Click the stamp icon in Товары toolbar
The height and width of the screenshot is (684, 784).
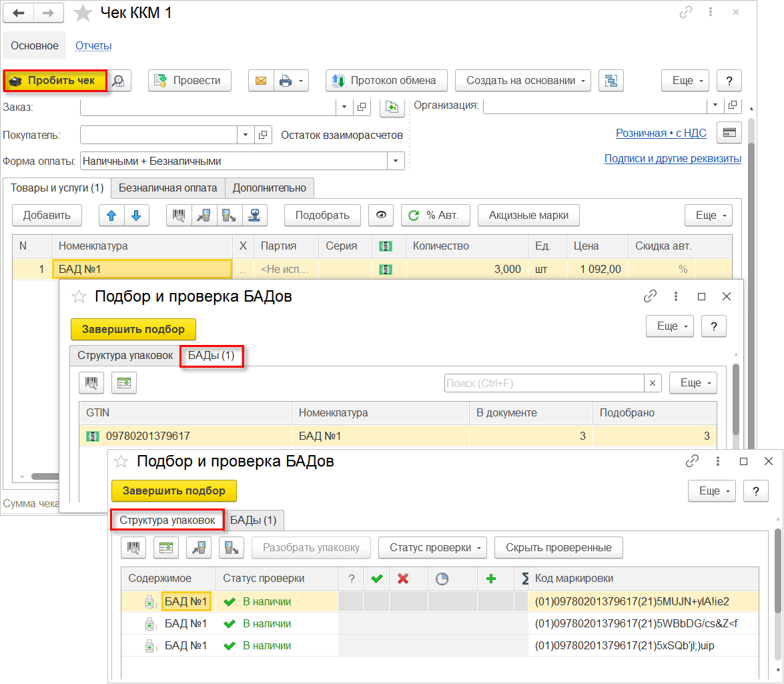coord(254,216)
